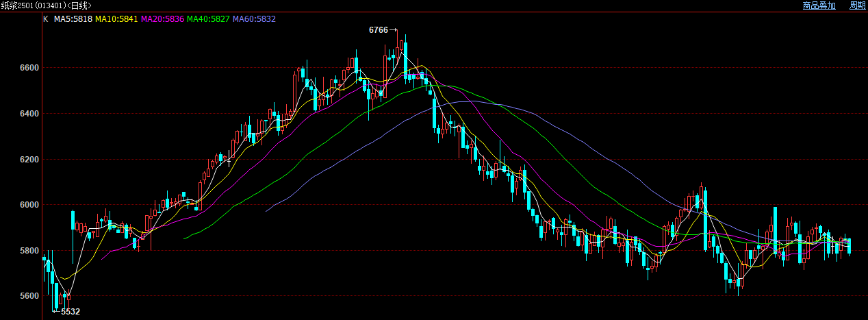Click the 6400 price axis label
Image resolution: width=868 pixels, height=320 pixels.
click(x=28, y=113)
